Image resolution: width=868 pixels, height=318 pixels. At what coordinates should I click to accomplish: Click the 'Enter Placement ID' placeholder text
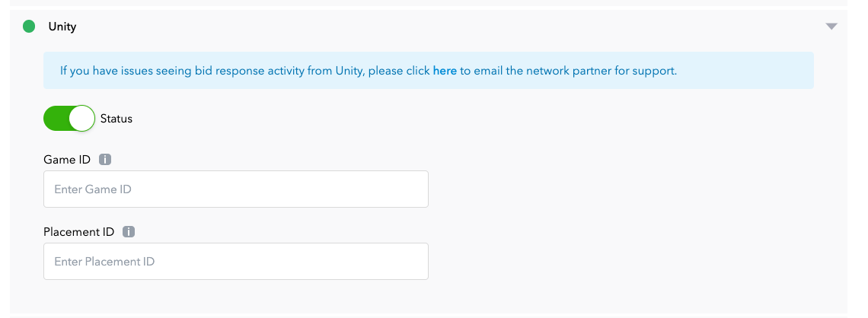tap(104, 262)
